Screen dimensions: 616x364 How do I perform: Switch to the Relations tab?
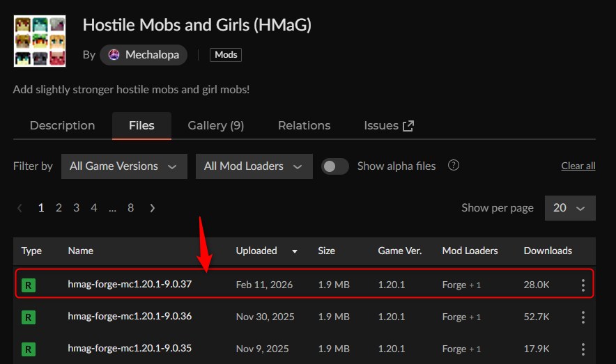click(304, 125)
